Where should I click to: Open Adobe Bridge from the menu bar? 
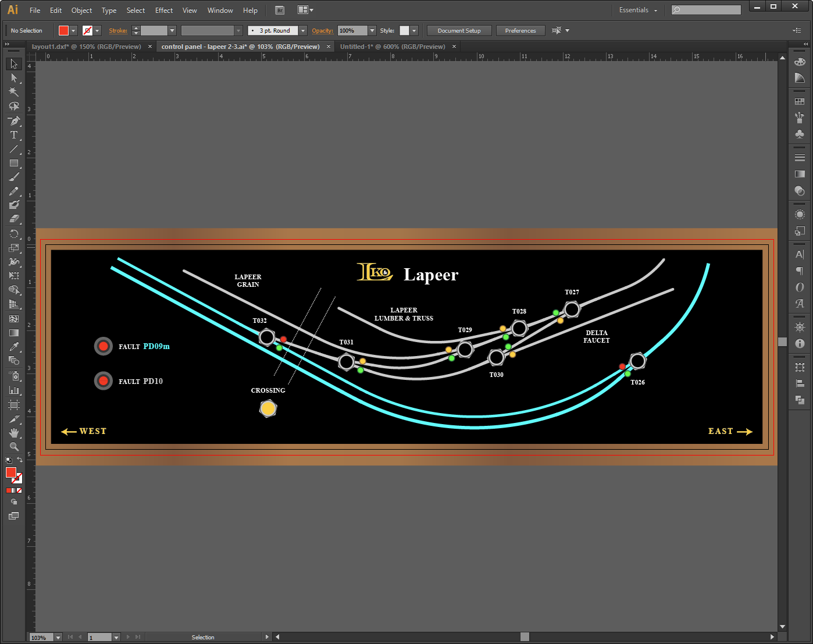[x=280, y=10]
